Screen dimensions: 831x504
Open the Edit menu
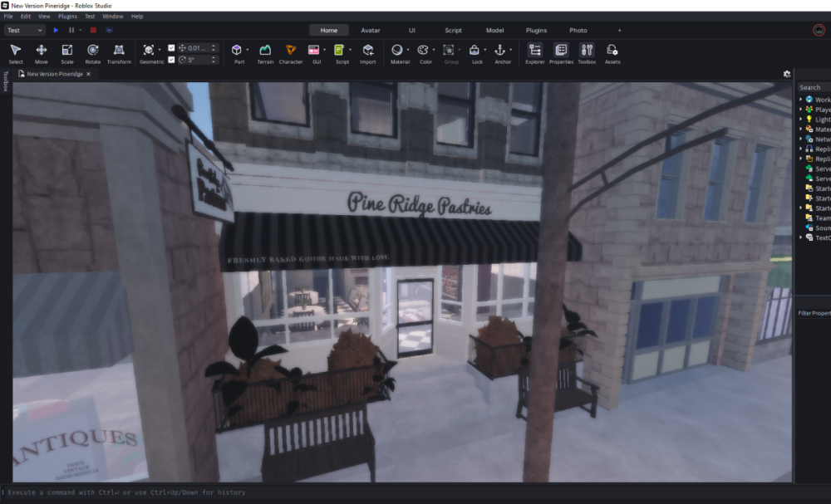[x=26, y=17]
